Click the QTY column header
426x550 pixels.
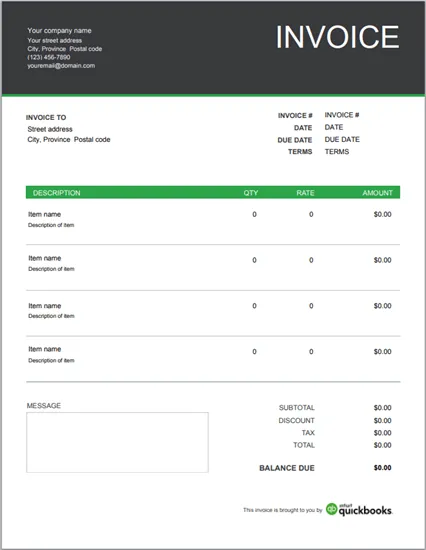click(x=251, y=193)
